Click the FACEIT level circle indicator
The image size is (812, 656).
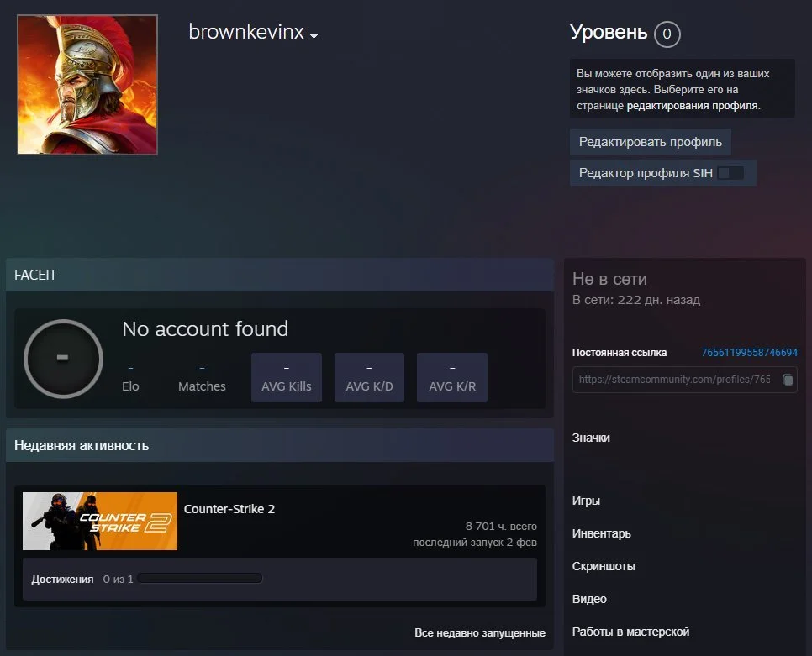[x=63, y=359]
